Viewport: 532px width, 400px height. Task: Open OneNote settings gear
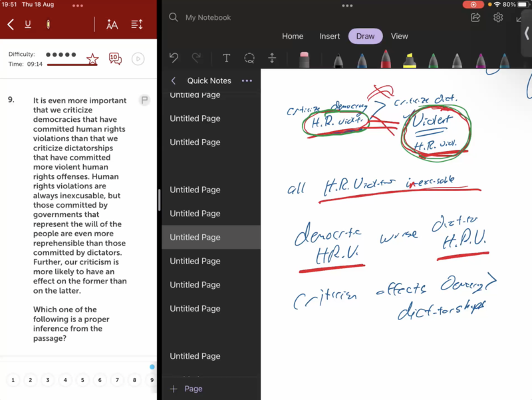[x=498, y=18]
